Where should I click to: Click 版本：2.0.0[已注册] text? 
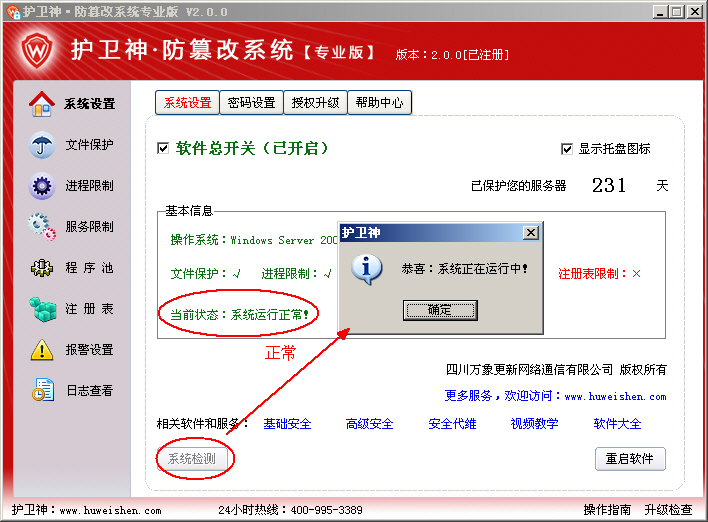click(x=452, y=55)
